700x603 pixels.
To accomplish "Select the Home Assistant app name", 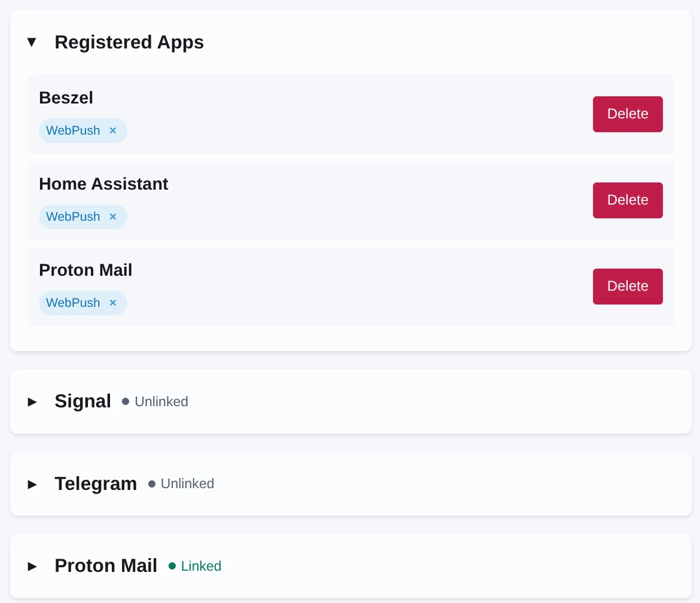I will click(103, 184).
